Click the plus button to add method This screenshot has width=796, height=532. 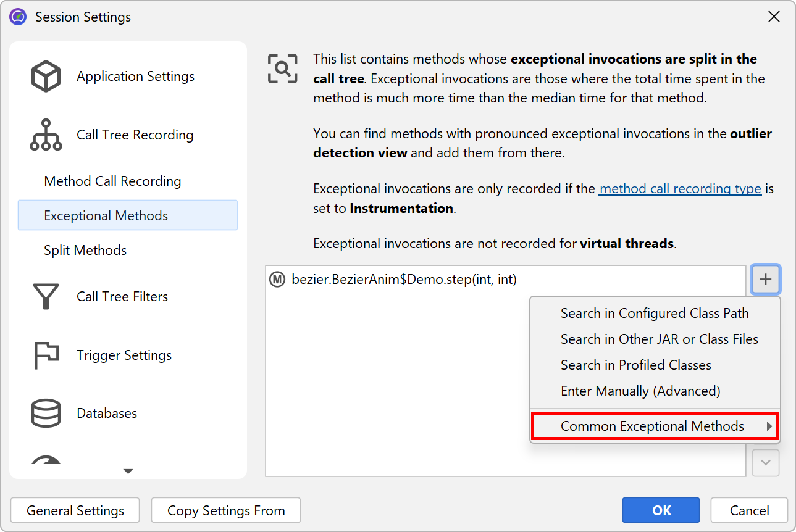tap(766, 280)
